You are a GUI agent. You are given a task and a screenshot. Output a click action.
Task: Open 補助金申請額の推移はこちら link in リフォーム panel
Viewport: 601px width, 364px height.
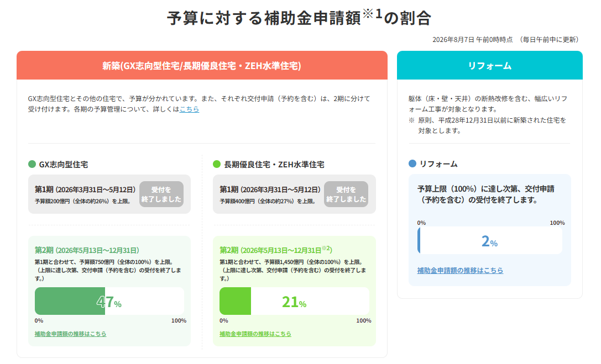460,270
